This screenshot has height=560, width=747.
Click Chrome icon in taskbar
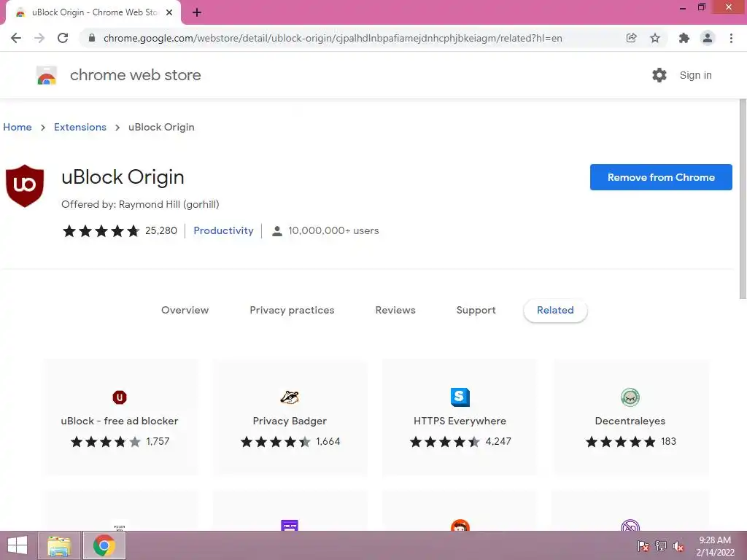[x=104, y=545]
